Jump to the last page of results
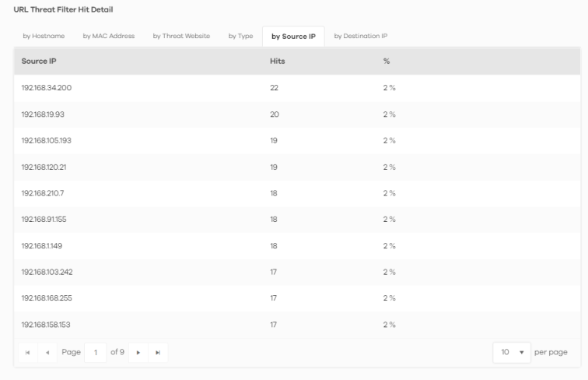Screen dimensions: 588x380 (157, 353)
